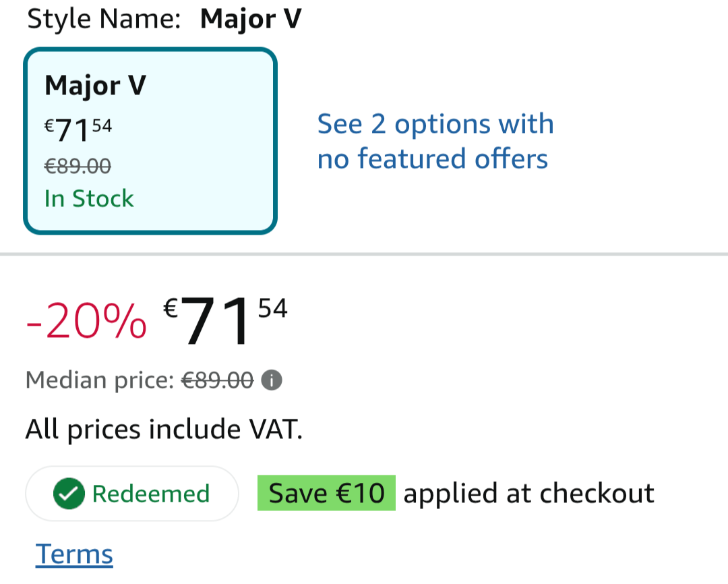Screen dimensions: 728x584
Task: Open the coupon Terms link
Action: click(74, 554)
